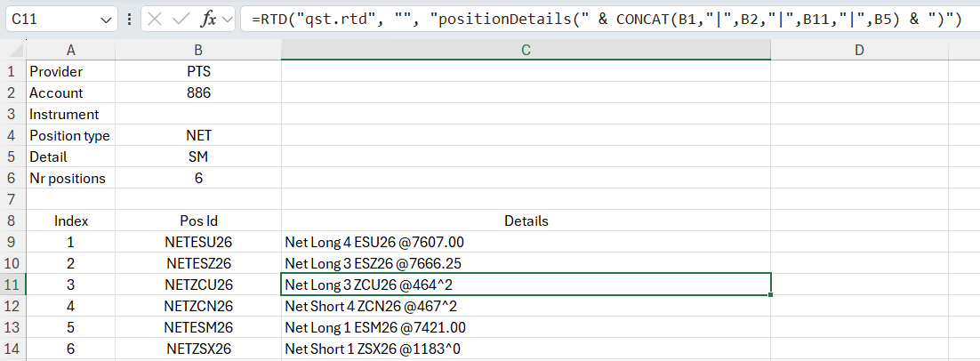Click the account number 886 cell
980x361 pixels.
198,93
